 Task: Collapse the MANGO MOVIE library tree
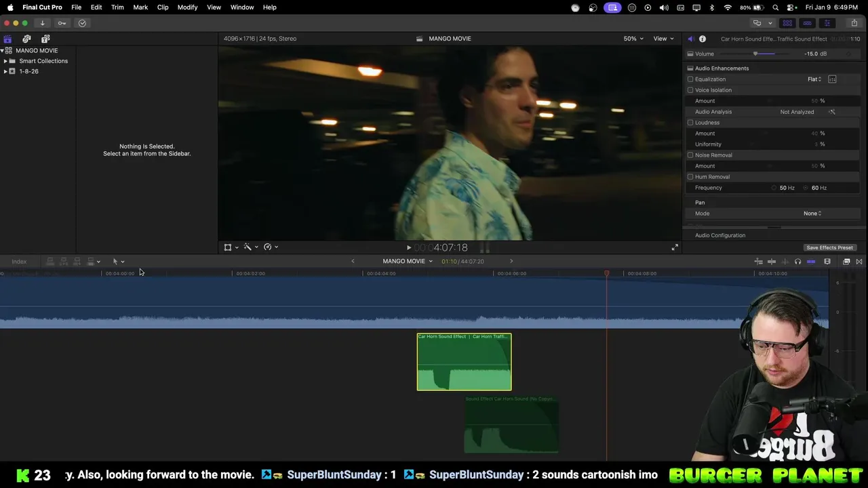[x=2, y=51]
